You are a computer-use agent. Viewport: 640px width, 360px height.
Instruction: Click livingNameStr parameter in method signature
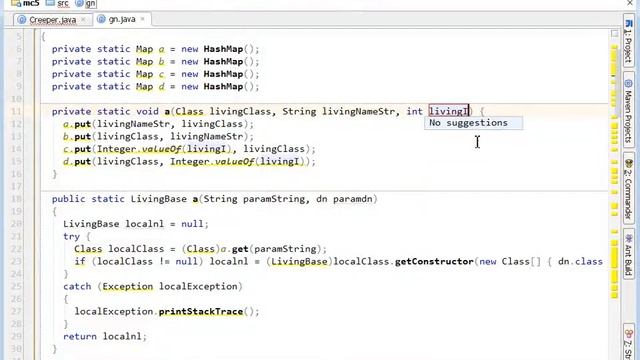pyautogui.click(x=358, y=111)
